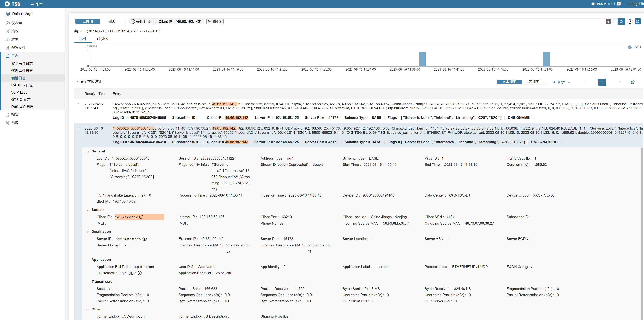Screen dimensions: 644x320
Task: Open the 可视化 tab
Action: [102, 39]
